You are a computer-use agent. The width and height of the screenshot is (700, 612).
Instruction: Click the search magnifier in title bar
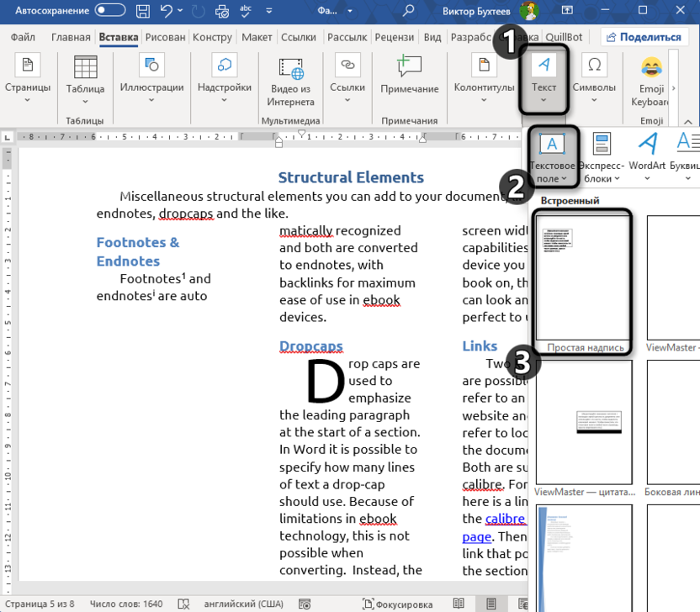[409, 11]
